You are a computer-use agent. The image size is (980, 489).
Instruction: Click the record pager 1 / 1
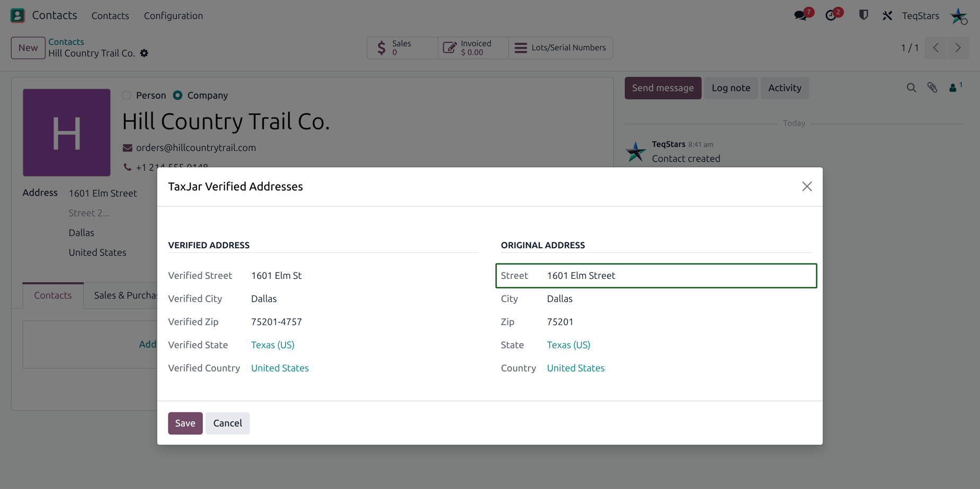910,48
